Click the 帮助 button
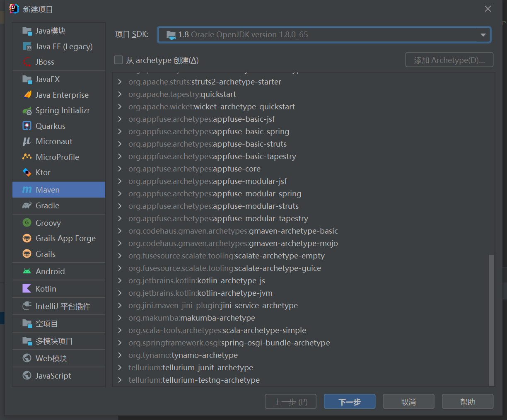 pyautogui.click(x=468, y=402)
